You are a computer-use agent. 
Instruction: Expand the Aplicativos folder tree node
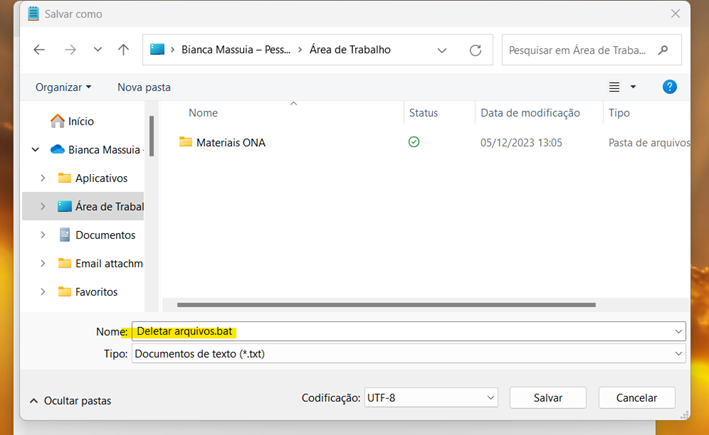click(42, 178)
